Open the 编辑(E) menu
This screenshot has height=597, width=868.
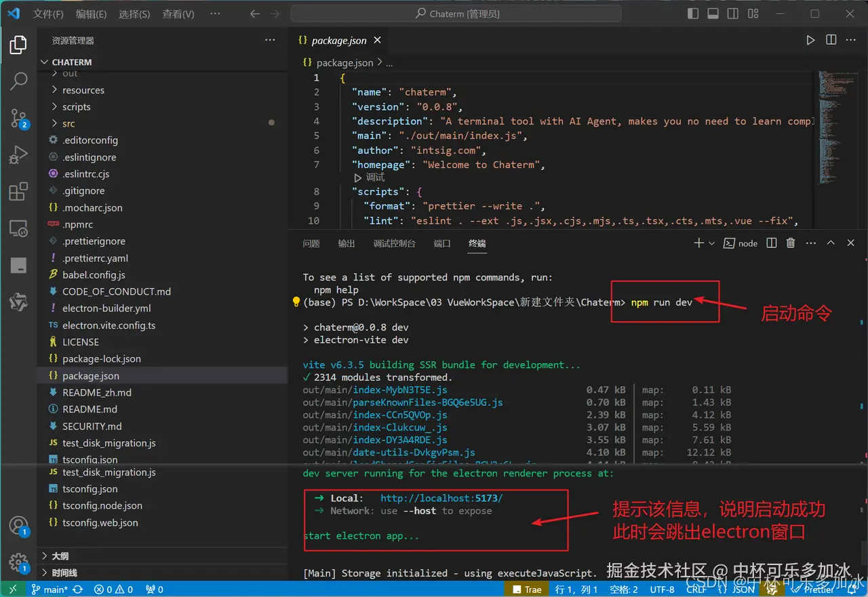pyautogui.click(x=91, y=14)
